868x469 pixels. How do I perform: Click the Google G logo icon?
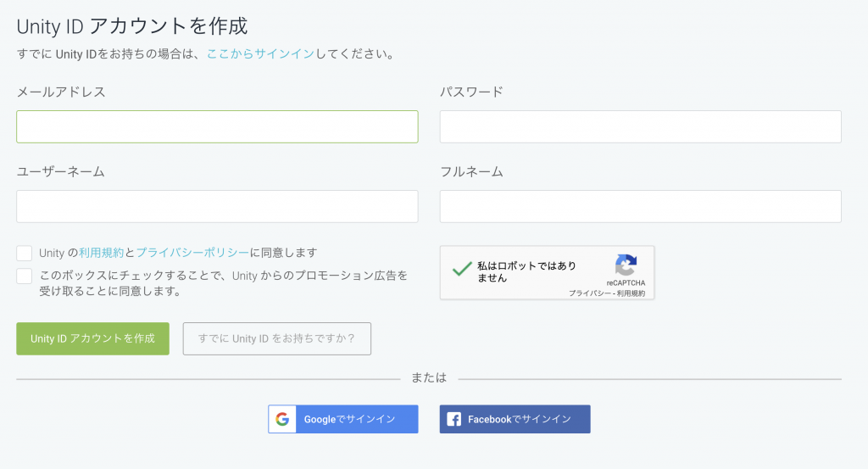tap(282, 419)
